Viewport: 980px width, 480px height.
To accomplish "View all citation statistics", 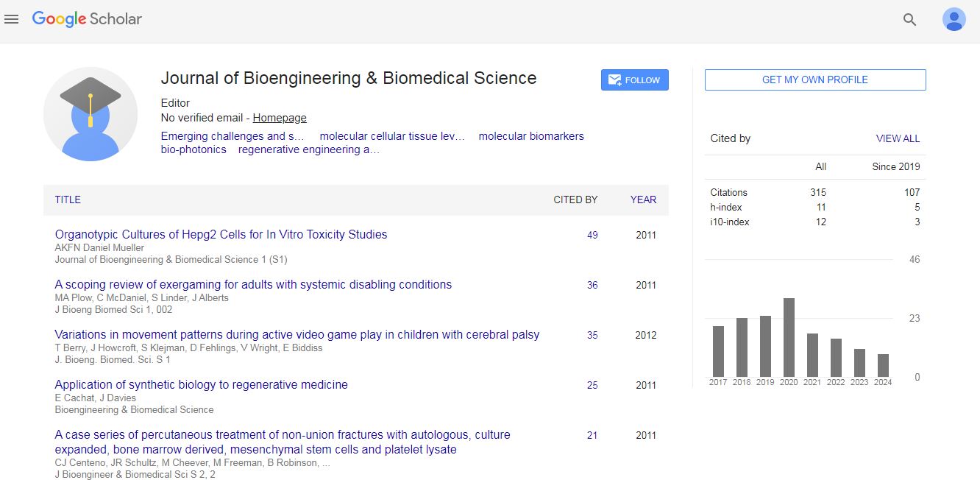I will (898, 138).
